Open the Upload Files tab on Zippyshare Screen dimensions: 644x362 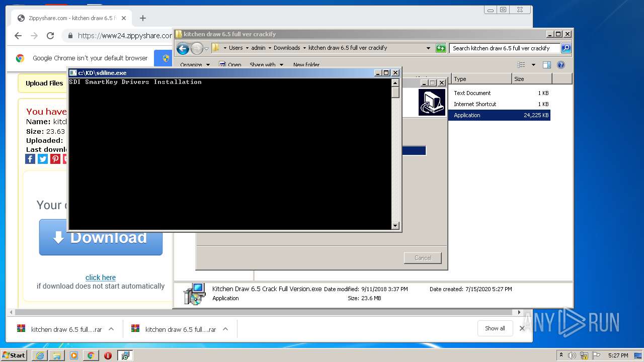pos(43,83)
